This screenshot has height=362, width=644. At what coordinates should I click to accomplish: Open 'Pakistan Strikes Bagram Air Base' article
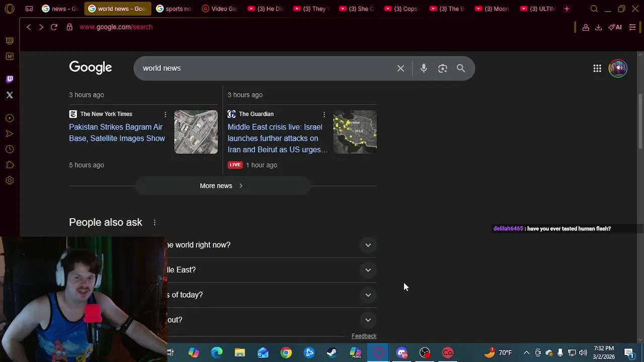point(117,133)
